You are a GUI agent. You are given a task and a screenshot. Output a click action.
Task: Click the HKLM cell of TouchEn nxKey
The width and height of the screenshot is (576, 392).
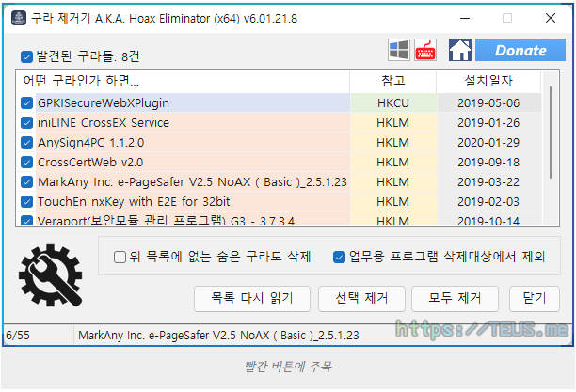coord(393,201)
